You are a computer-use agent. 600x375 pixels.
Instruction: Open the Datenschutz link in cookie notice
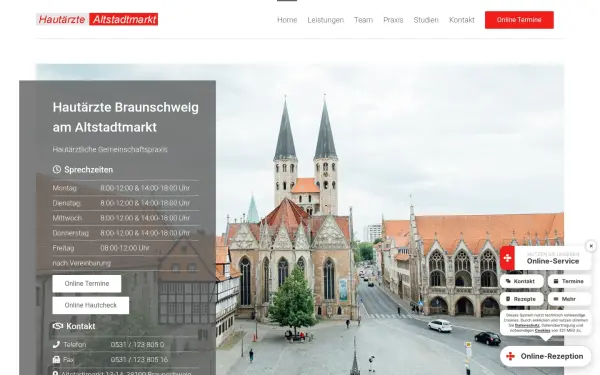click(x=527, y=325)
